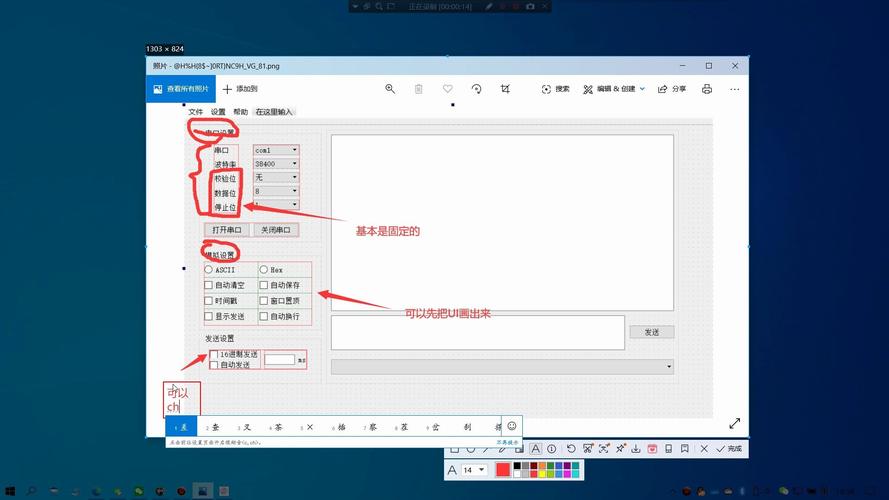Check the 自动保存 checkbox
Viewport: 889px width, 500px height.
click(264, 285)
